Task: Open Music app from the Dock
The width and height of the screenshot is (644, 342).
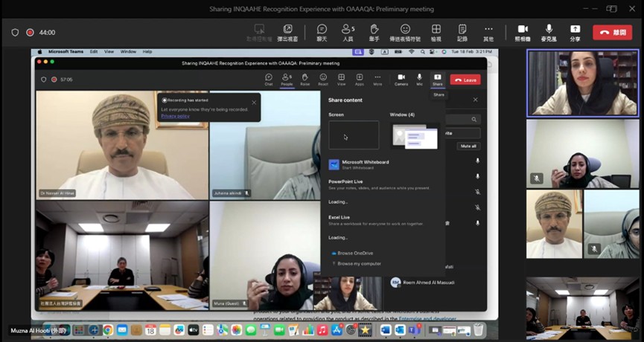Action: pyautogui.click(x=322, y=329)
